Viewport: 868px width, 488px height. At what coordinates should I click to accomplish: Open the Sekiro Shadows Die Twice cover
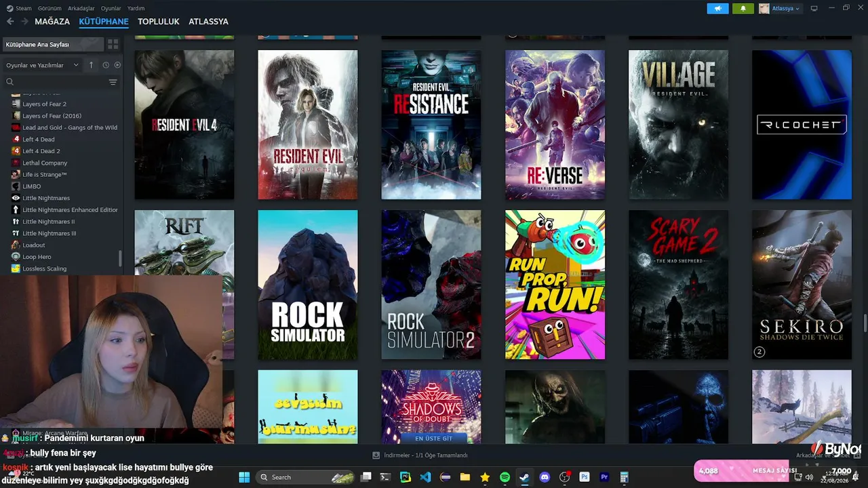[802, 285]
